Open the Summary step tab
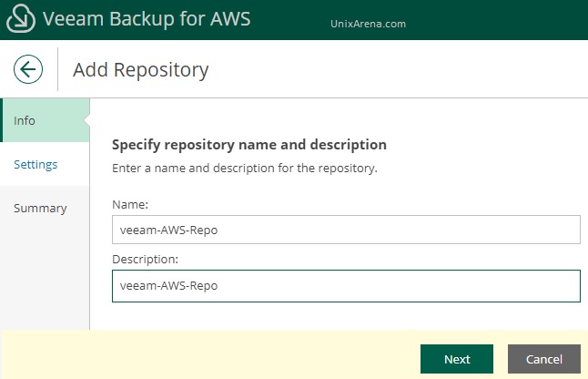588x379 pixels. click(45, 209)
